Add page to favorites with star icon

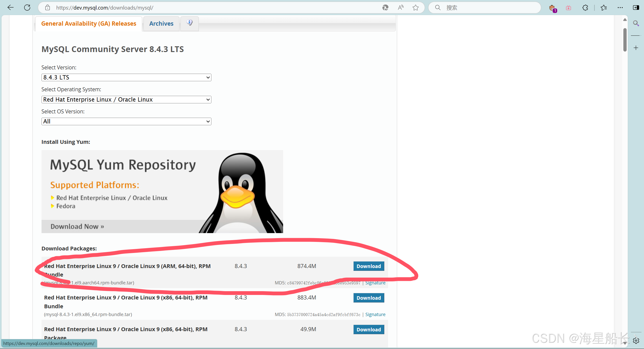coord(415,8)
